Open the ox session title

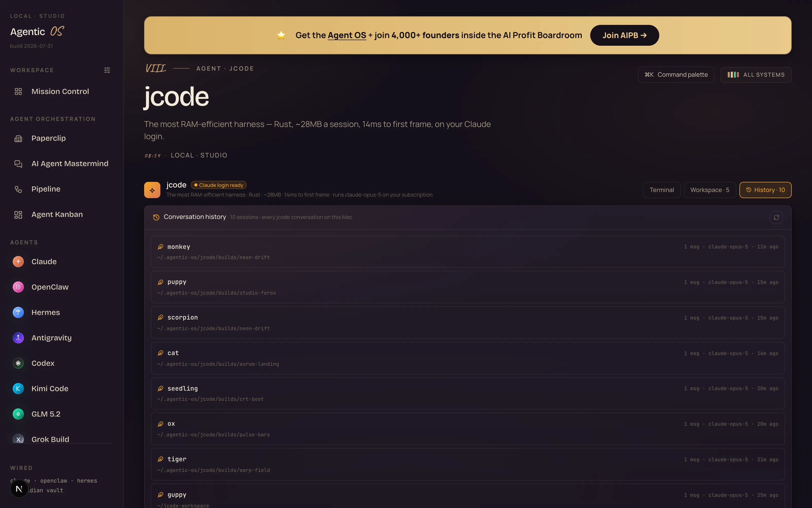(x=171, y=424)
